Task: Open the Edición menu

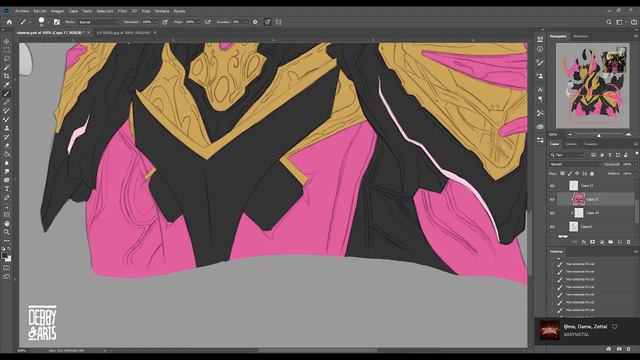Action: 40,11
